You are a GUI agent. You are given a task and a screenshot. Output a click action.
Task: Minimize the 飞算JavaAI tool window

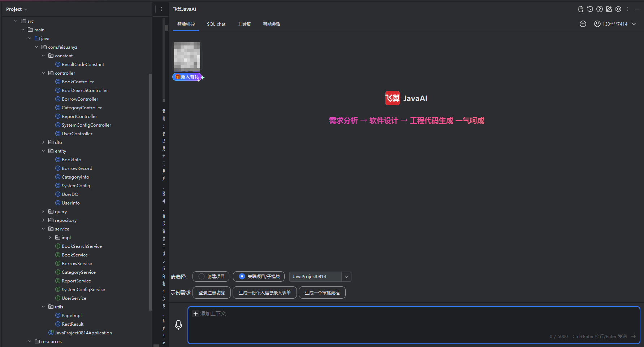pyautogui.click(x=637, y=9)
